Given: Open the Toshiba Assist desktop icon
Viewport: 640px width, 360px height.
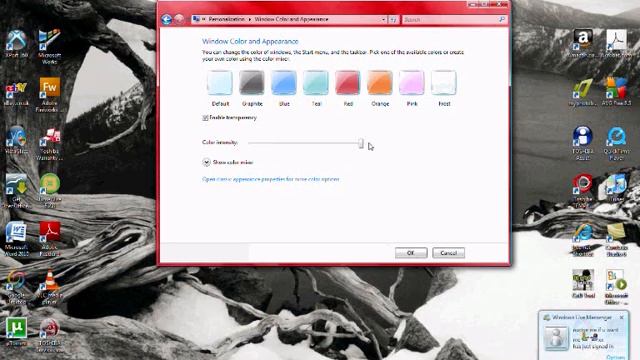Looking at the screenshot, I should [x=582, y=143].
